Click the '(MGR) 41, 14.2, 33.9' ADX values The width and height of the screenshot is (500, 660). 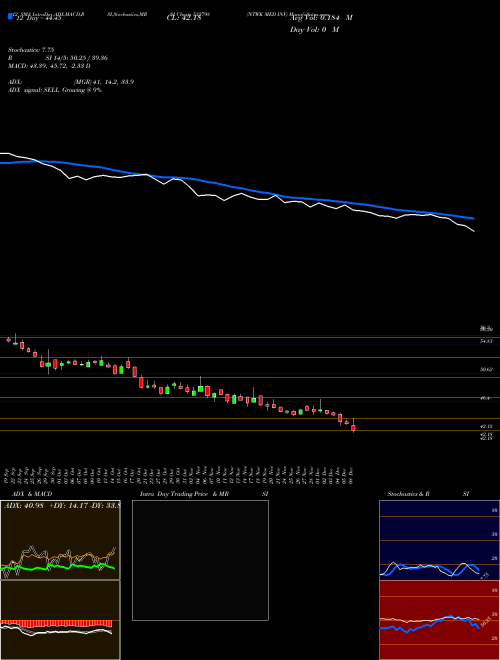(x=104, y=82)
